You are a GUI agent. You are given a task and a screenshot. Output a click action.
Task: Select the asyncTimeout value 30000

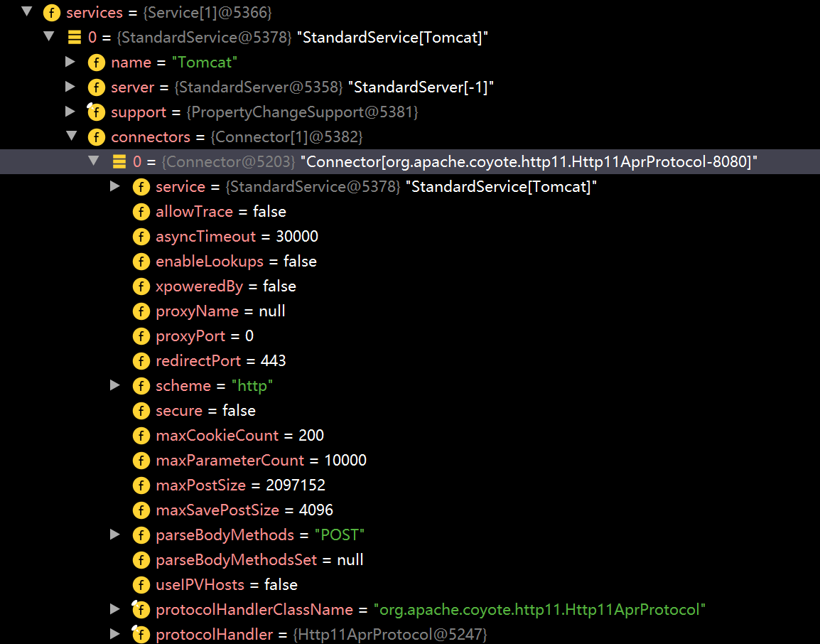point(297,237)
